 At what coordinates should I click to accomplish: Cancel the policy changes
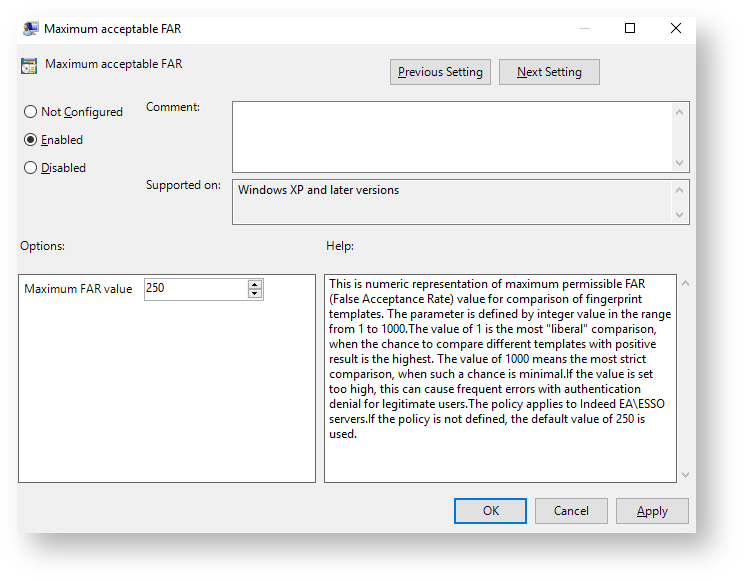tap(571, 511)
